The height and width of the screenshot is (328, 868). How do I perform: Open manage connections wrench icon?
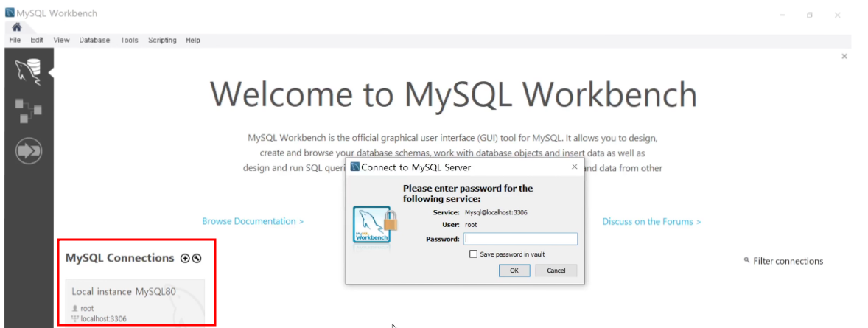(x=197, y=258)
